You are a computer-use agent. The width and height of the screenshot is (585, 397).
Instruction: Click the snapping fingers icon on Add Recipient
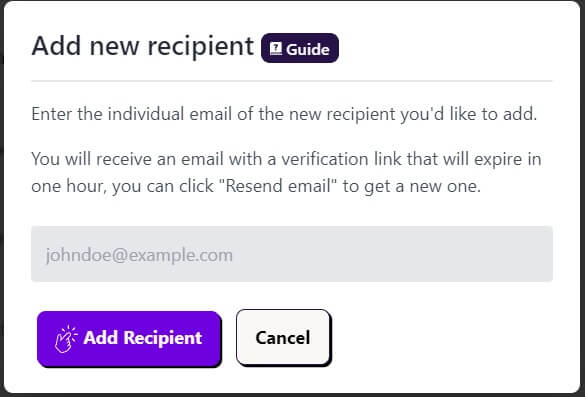coord(66,339)
